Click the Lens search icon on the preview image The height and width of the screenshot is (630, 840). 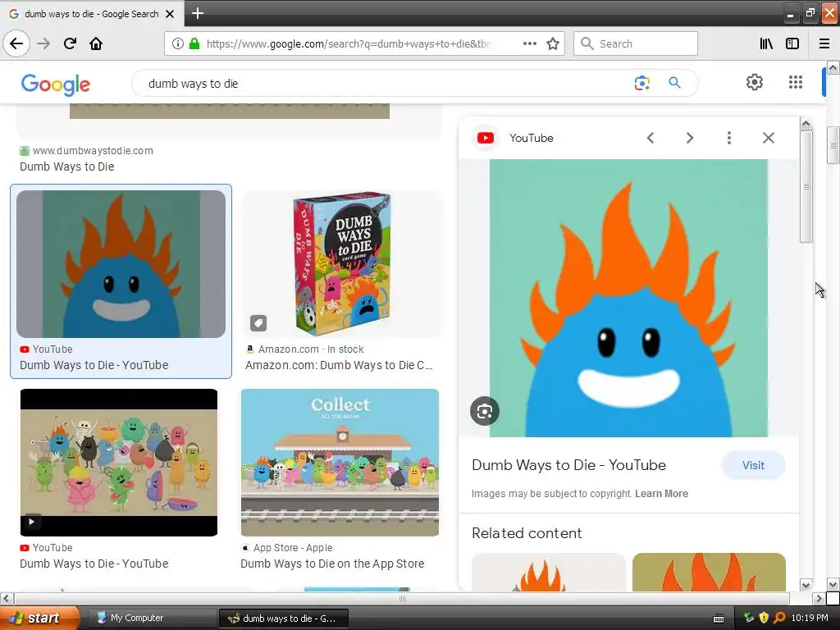(484, 411)
